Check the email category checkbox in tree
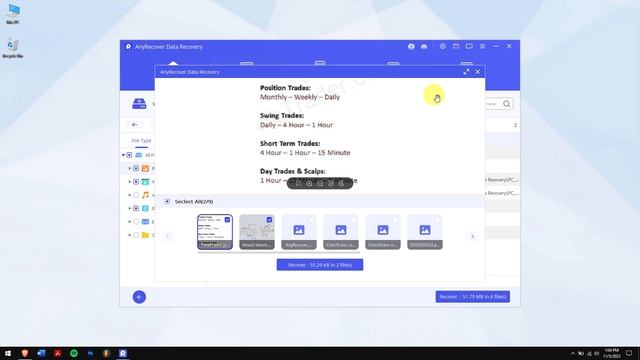This screenshot has width=640, height=360. coord(136,222)
